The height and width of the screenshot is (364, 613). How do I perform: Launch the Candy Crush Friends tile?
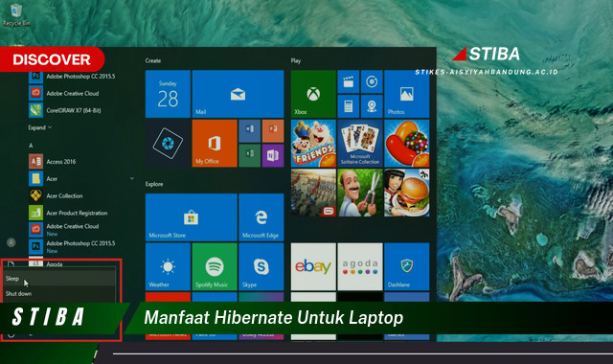click(x=313, y=144)
